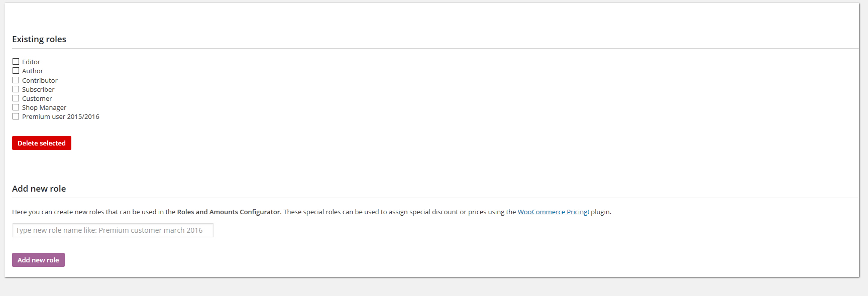Focus the new role name input field
This screenshot has width=868, height=296.
(x=113, y=230)
